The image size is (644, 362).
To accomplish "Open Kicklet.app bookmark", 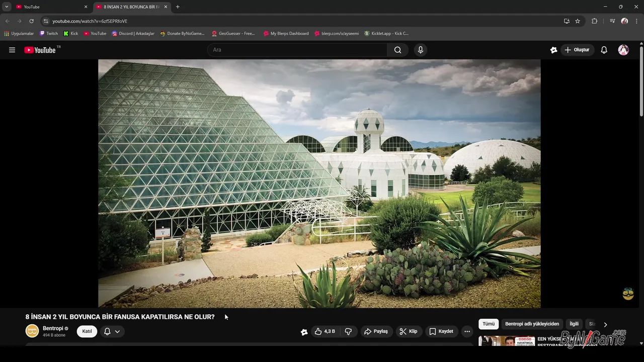I will point(386,34).
